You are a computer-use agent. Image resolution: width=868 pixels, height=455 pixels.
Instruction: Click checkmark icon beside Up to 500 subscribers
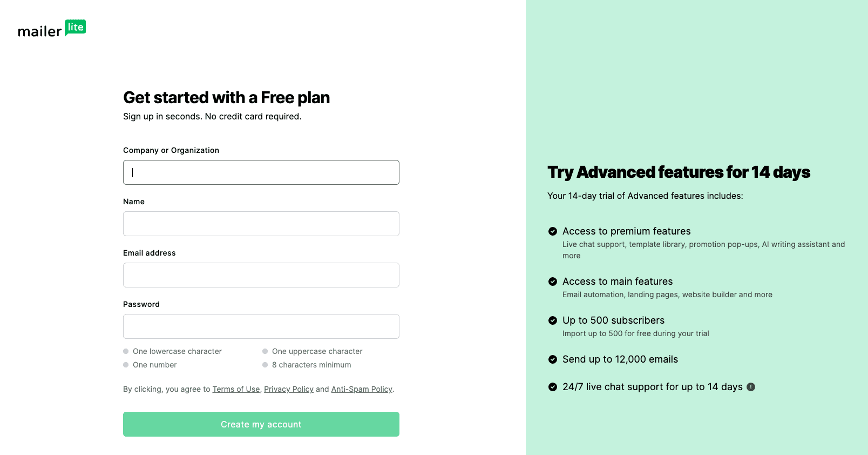click(x=553, y=320)
